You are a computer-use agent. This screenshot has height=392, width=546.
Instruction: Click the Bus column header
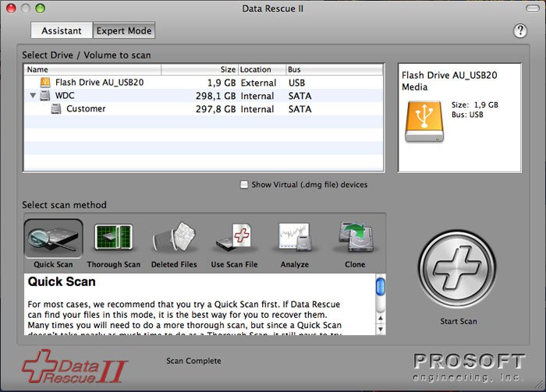click(x=334, y=69)
